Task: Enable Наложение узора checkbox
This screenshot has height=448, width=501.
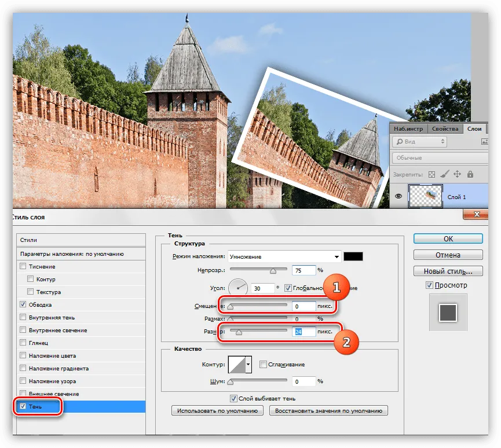Action: tap(23, 381)
